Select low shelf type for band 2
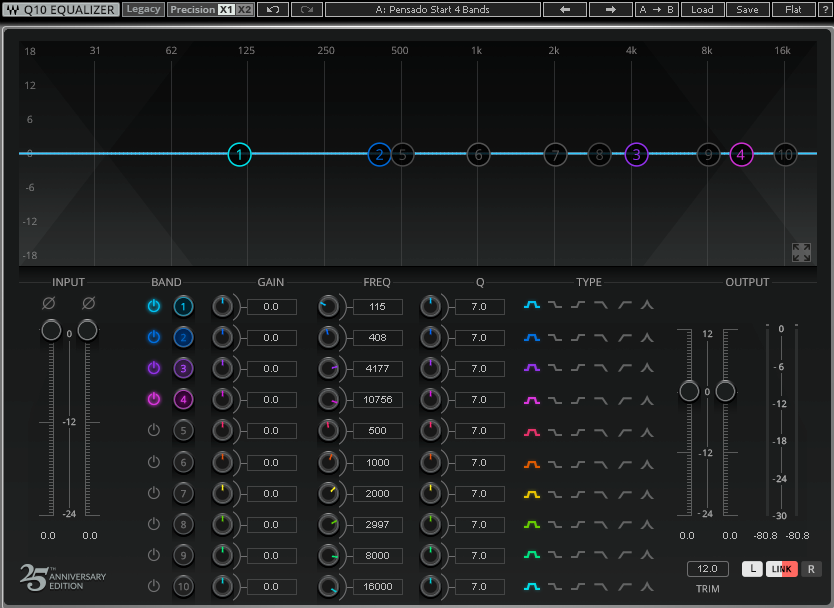Image resolution: width=834 pixels, height=608 pixels. (555, 337)
